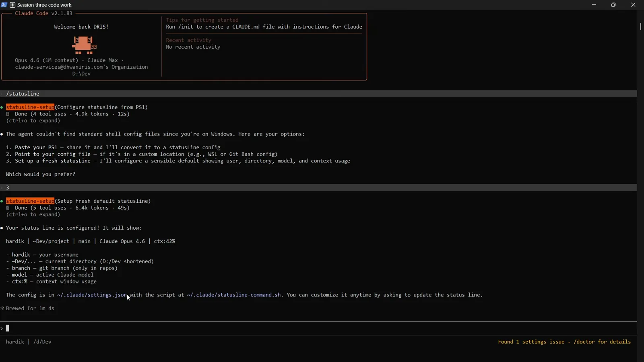Screen dimensions: 644x362
Task: Click the 'Found 1 settings issue' notice
Action: coord(564,342)
